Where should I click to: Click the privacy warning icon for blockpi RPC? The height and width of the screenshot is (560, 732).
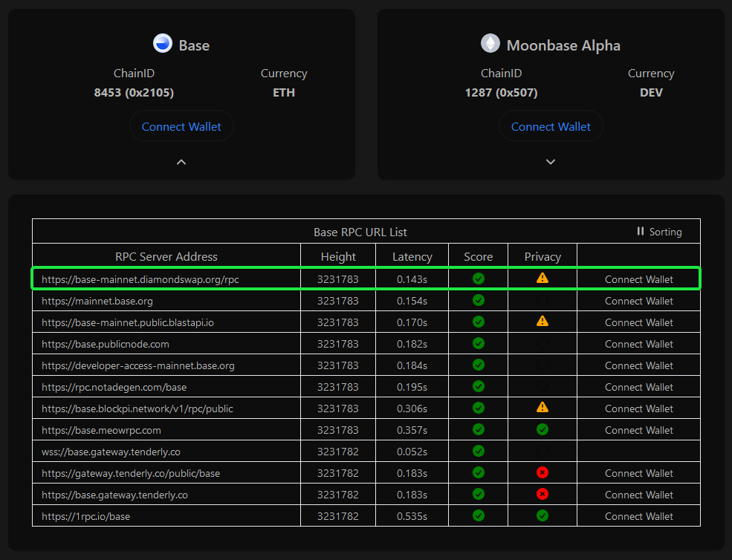pyautogui.click(x=542, y=408)
